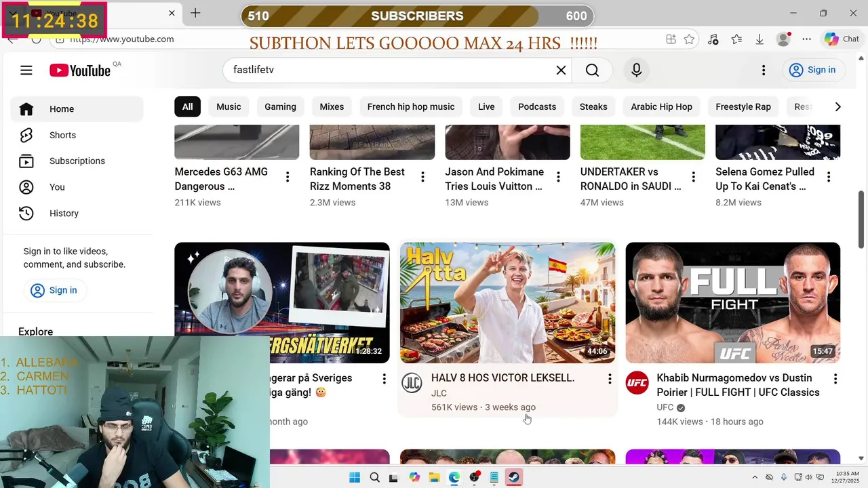This screenshot has width=868, height=488.
Task: Open the HALV 8 HOS VICTOR LEKSELL thumbnail
Action: point(507,303)
